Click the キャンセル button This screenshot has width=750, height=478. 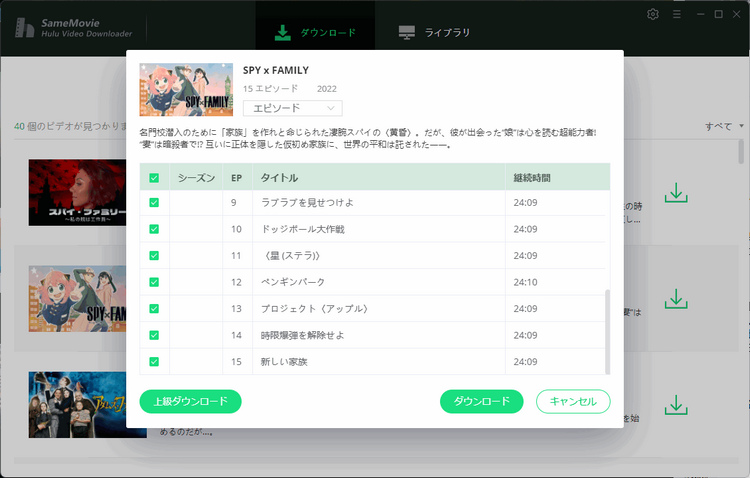coord(573,401)
